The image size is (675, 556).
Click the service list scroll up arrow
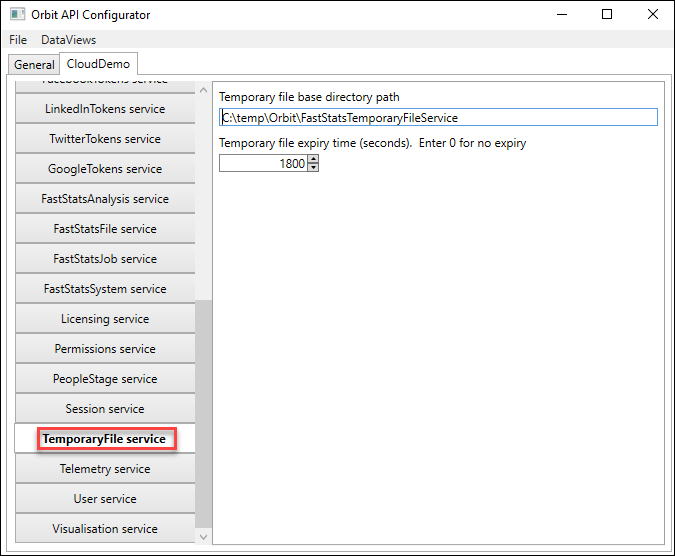click(204, 90)
